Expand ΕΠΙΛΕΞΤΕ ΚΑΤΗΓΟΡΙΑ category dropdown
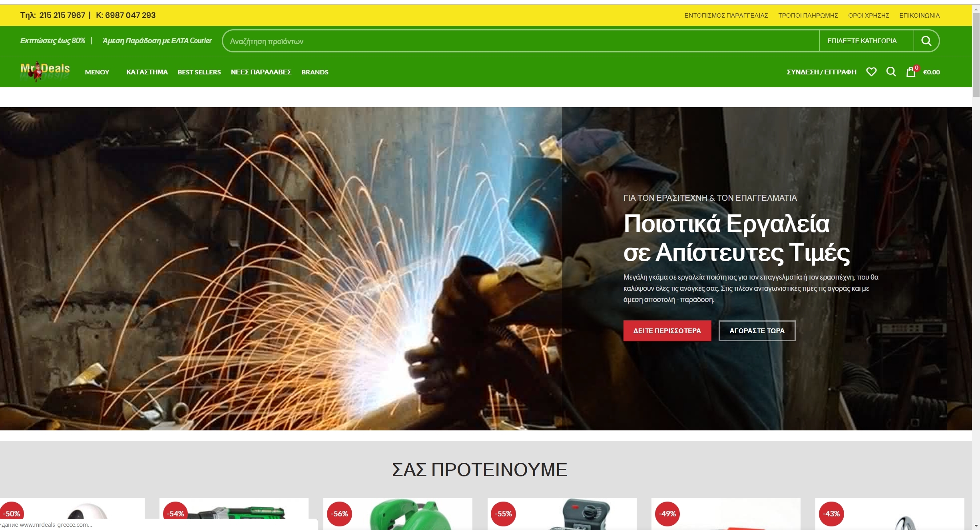The height and width of the screenshot is (530, 980). pos(862,41)
